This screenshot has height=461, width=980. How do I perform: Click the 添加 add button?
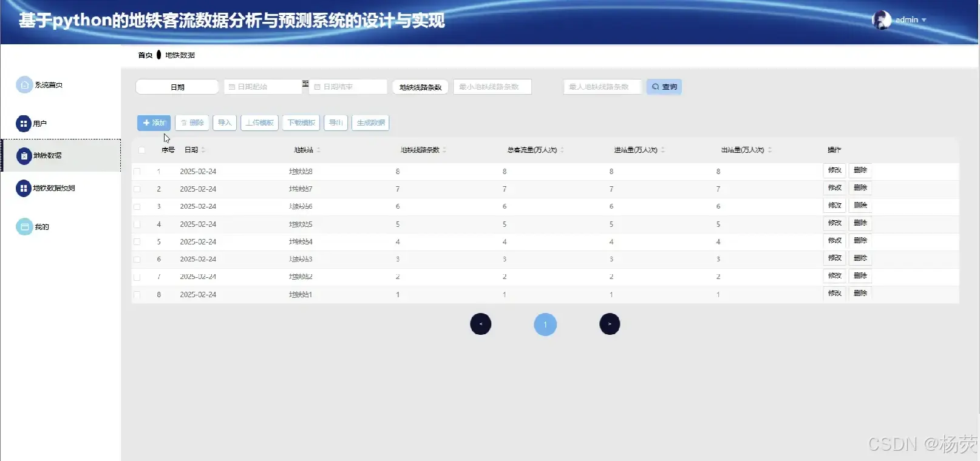154,123
